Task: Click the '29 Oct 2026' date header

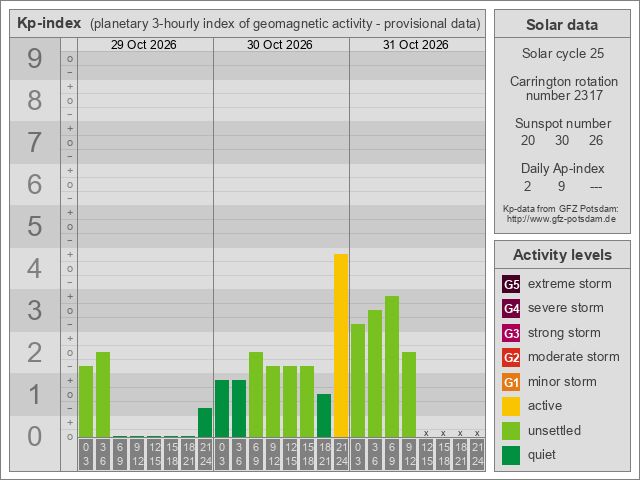Action: pyautogui.click(x=144, y=44)
